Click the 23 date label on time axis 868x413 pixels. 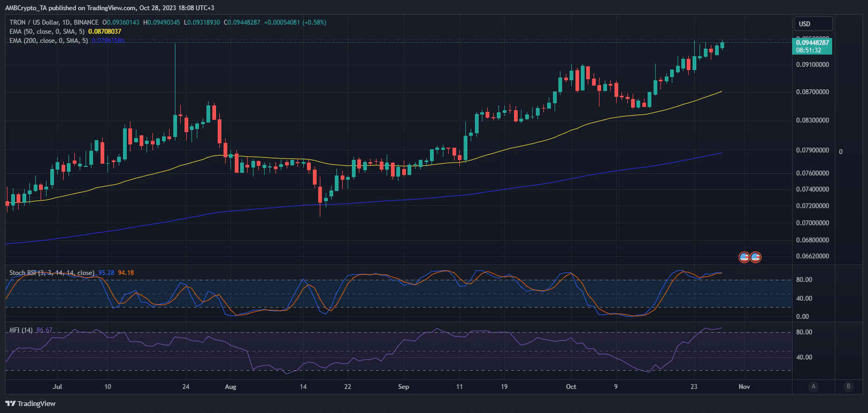[694, 387]
